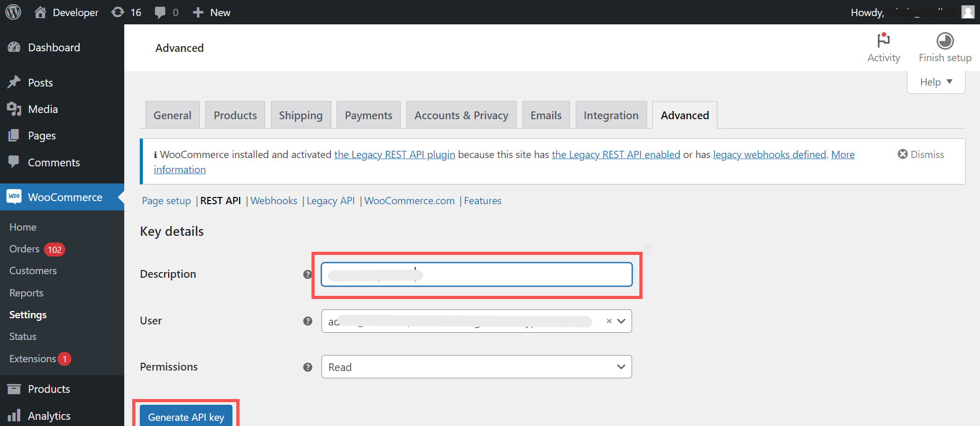Open Settings submenu item
This screenshot has width=980, height=426.
(28, 315)
